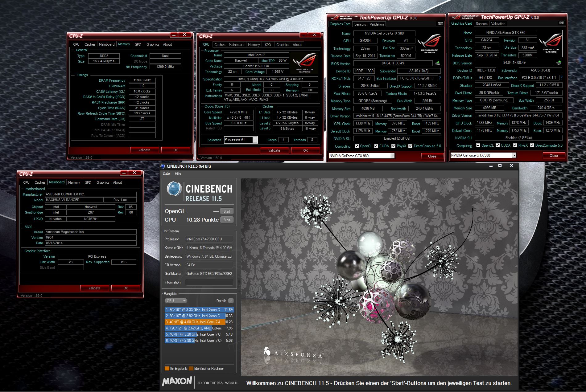Click Name field 'NVIDIA GeForce GTX 980' in left GPU-Z
Viewport: 586px width, 392px height.
(x=384, y=33)
